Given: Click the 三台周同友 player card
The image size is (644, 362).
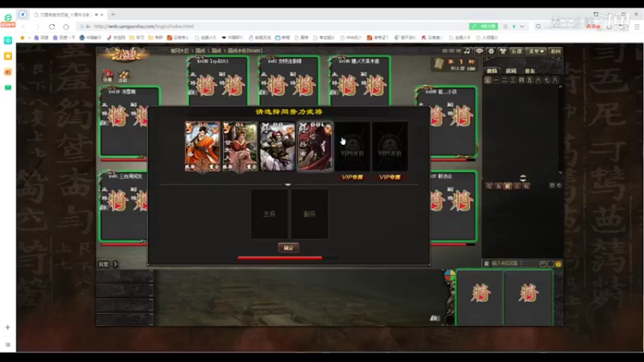Looking at the screenshot, I should tap(123, 207).
